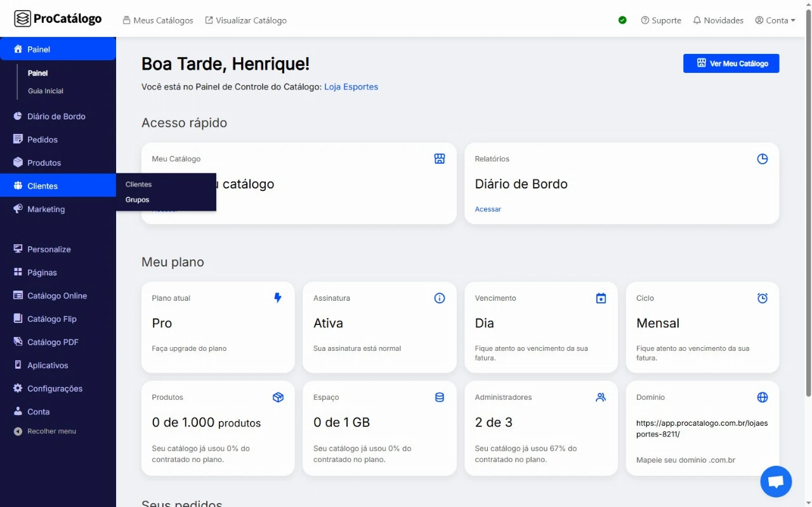Click the lightning bolt icon in Plano atual
This screenshot has height=507, width=812.
tap(278, 298)
